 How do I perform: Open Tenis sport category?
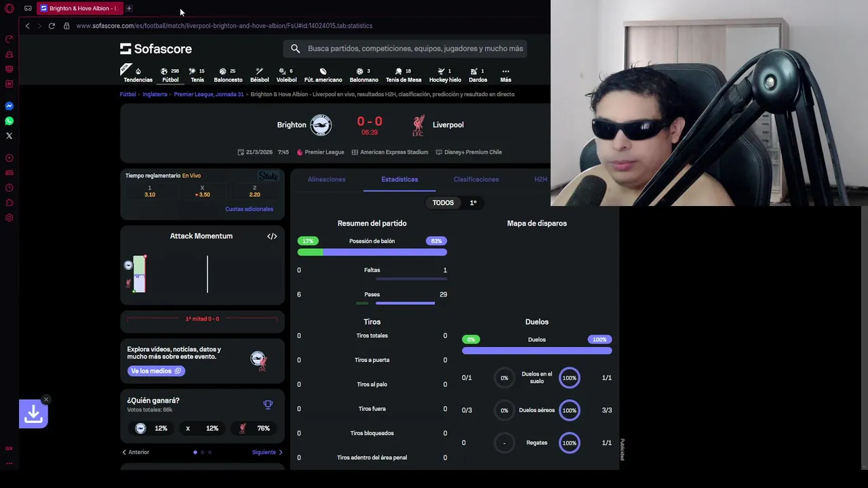(197, 75)
